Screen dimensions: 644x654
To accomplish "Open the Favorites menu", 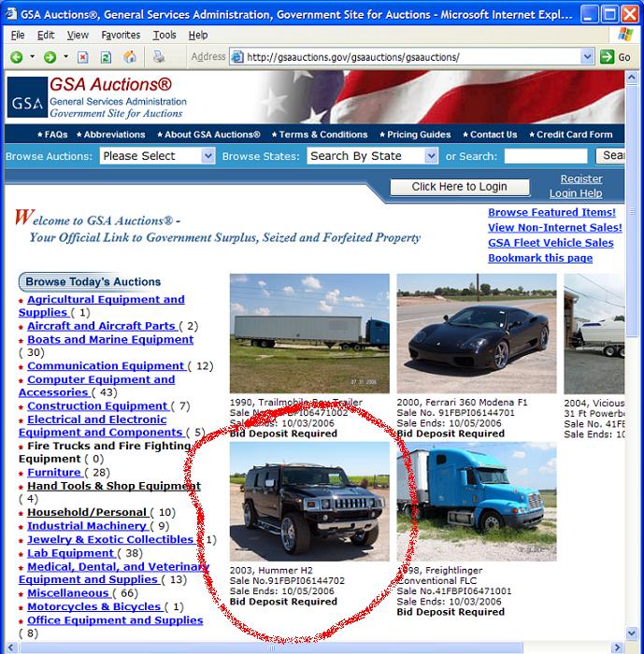I will 121,36.
